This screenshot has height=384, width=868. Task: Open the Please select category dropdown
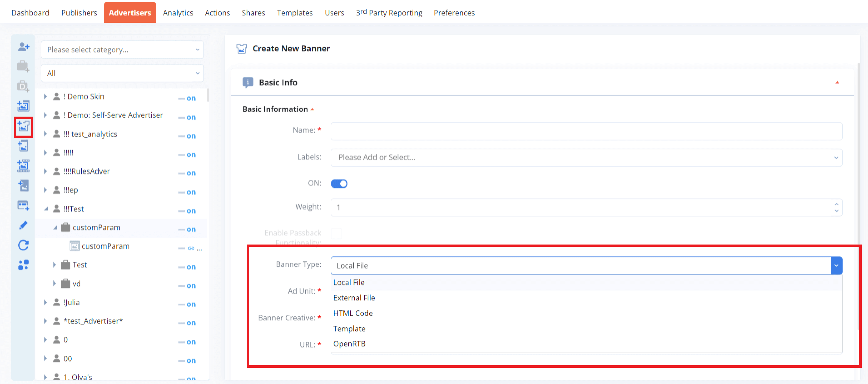[x=122, y=50]
